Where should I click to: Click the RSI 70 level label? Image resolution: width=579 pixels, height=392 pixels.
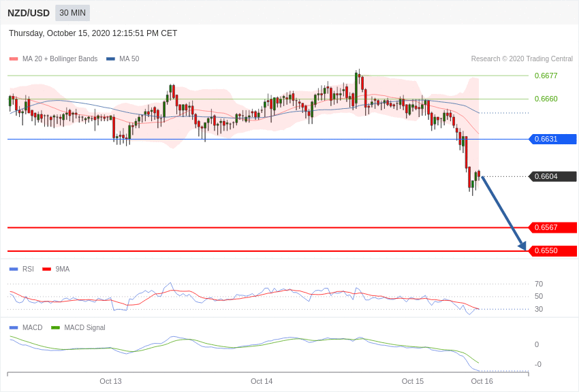point(539,284)
